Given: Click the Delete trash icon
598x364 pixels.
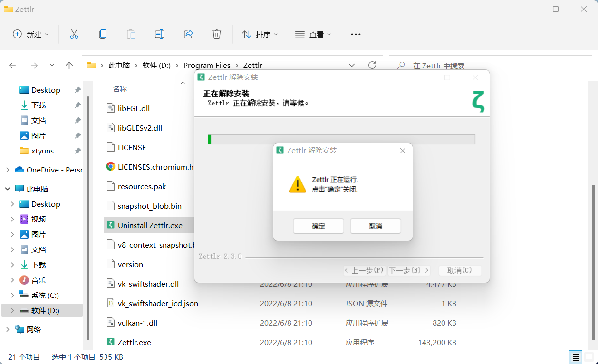Looking at the screenshot, I should (216, 34).
